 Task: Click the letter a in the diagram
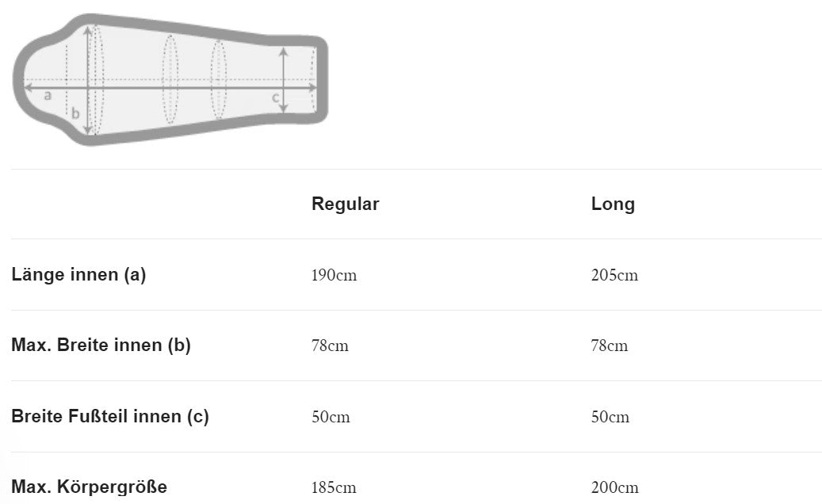48,96
